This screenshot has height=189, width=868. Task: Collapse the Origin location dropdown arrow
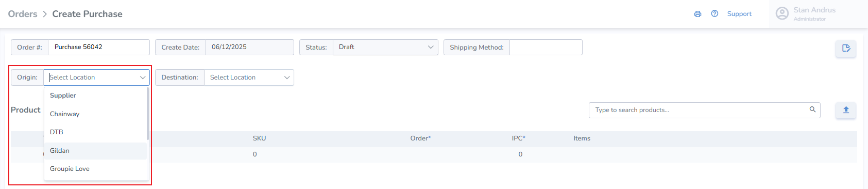[143, 77]
